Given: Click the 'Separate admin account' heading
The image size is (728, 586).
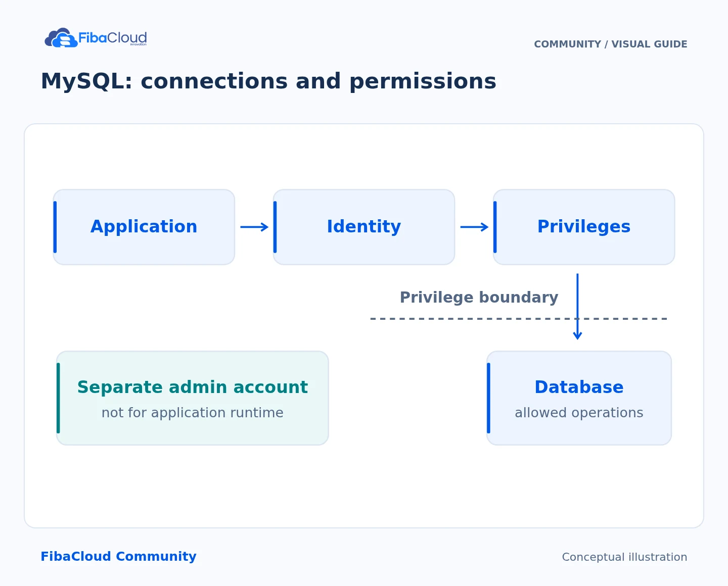Looking at the screenshot, I should click(x=193, y=387).
